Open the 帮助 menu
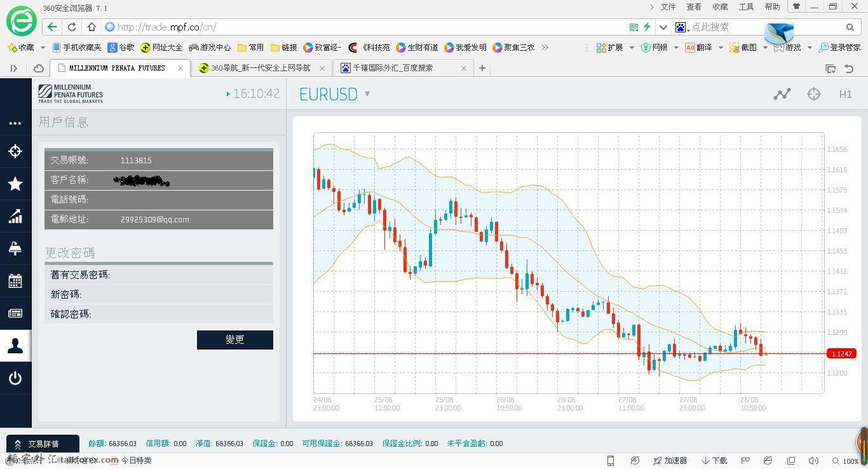This screenshot has width=868, height=469. tap(772, 7)
